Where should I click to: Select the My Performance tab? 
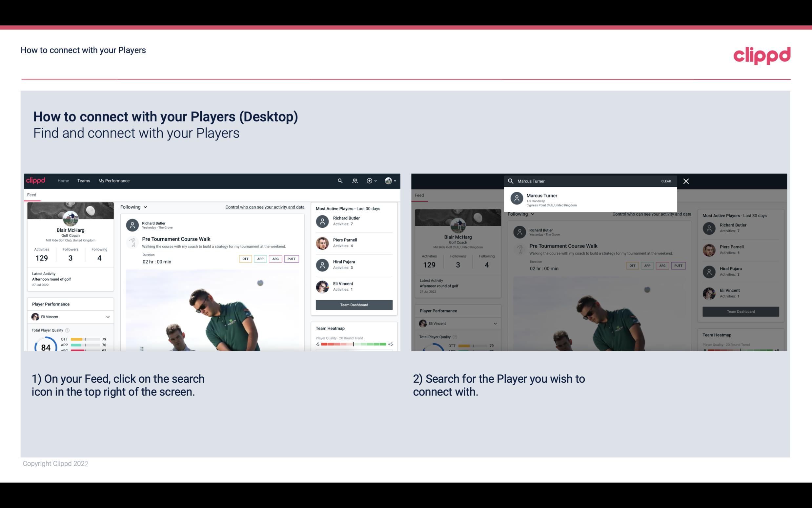pos(114,180)
